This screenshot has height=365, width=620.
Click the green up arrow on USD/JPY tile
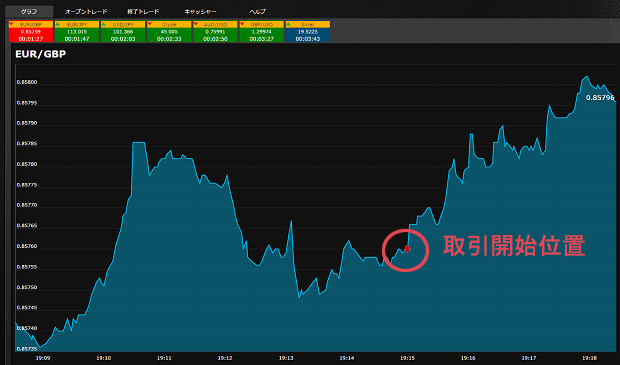[104, 24]
